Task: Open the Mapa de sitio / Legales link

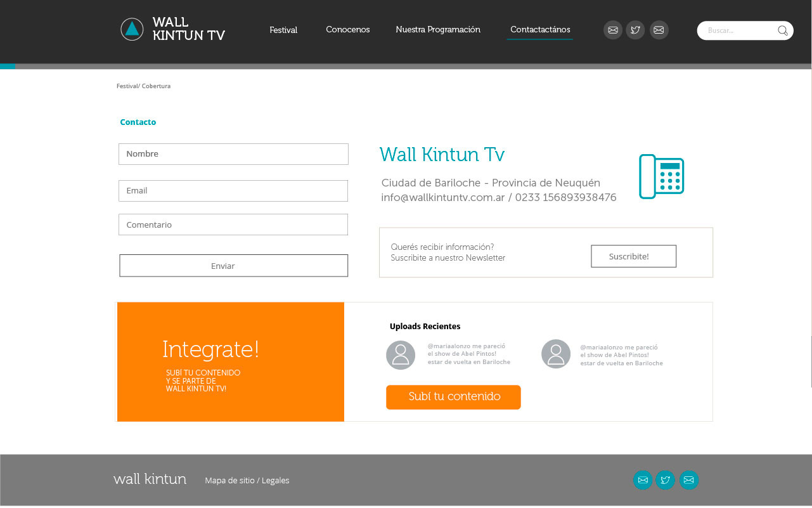Action: [x=247, y=481]
